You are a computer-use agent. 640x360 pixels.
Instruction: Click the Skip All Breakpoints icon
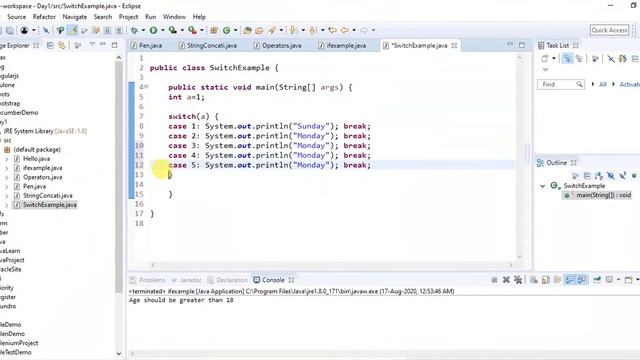[45, 30]
